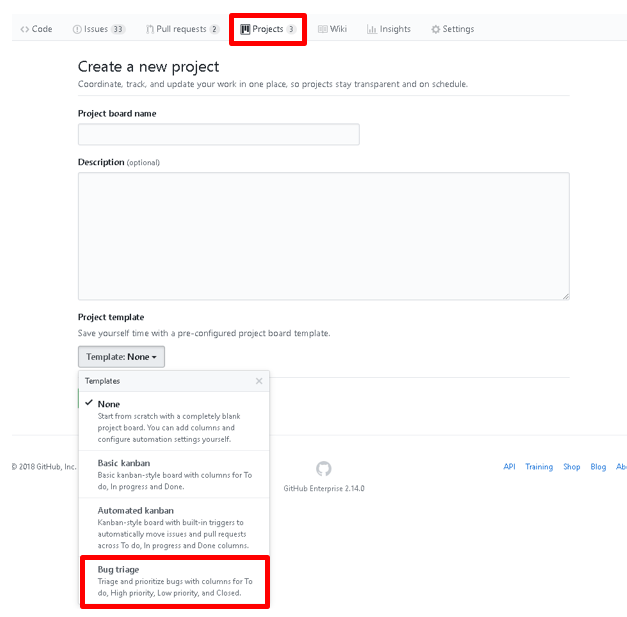Select the Projects tab
Screen dimensions: 627x617
click(268, 29)
